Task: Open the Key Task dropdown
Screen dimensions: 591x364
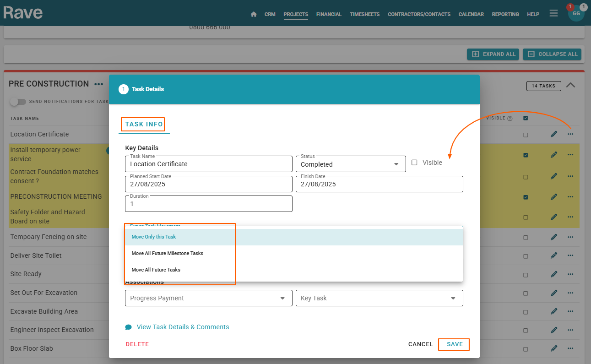Action: tap(380, 298)
